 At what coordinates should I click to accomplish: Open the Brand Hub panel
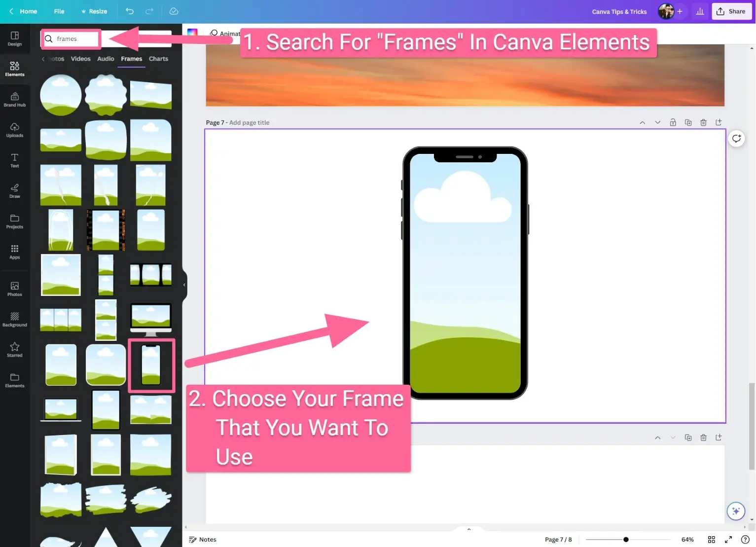pyautogui.click(x=15, y=99)
